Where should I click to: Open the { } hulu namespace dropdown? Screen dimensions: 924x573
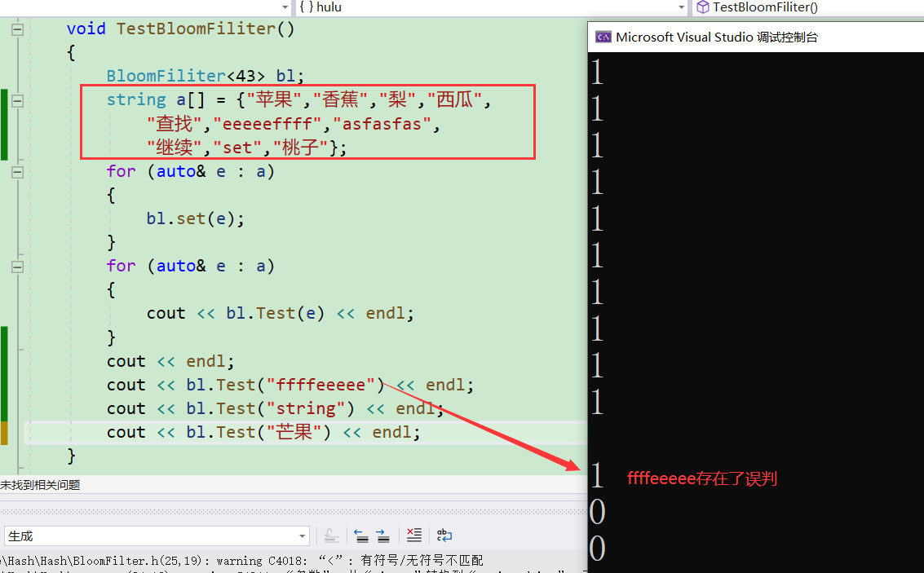click(491, 7)
